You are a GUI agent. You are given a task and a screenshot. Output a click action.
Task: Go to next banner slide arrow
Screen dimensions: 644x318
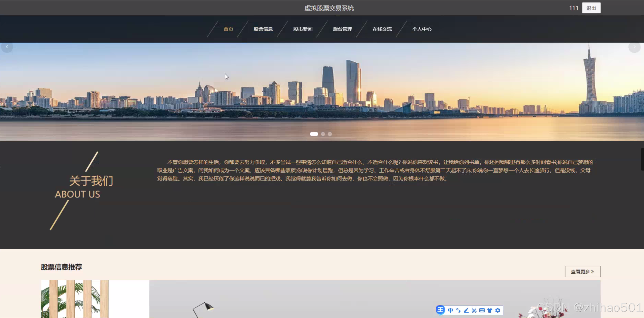tap(634, 47)
